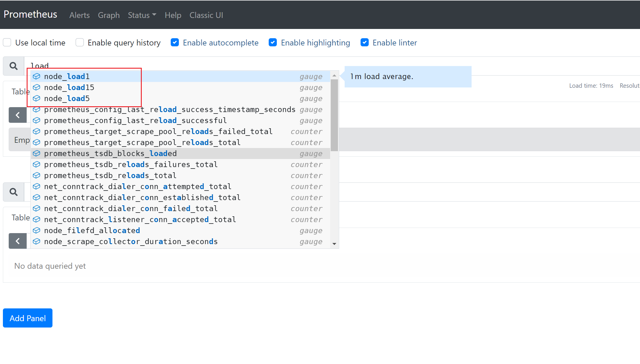Viewport: 640px width, 364px height.
Task: Click the cube icon beside prometheus_tsdb_reloads_total
Action: click(x=37, y=175)
